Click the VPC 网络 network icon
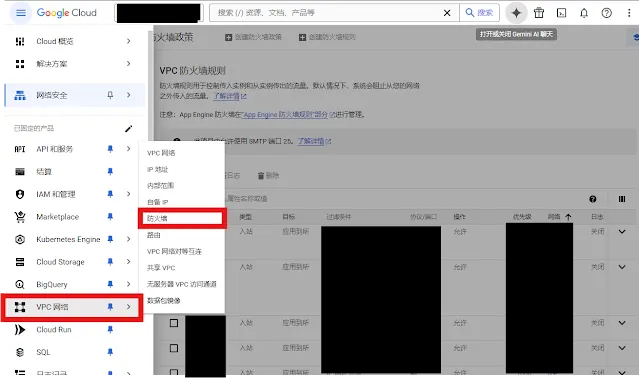The image size is (639, 378). (x=20, y=307)
